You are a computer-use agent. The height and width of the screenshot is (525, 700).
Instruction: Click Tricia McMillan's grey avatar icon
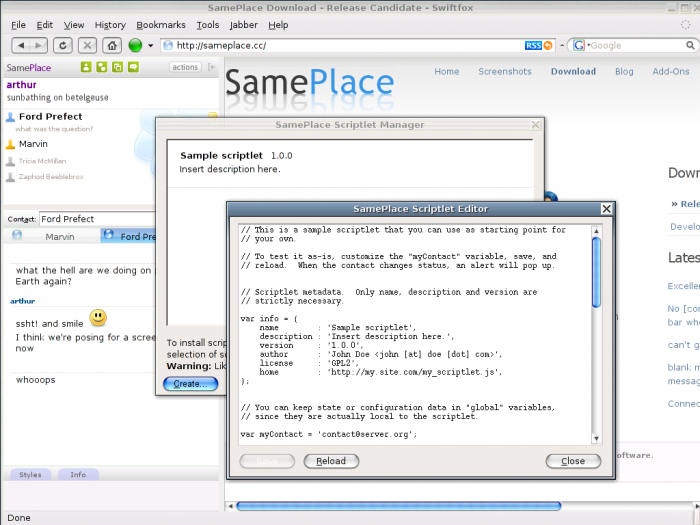pyautogui.click(x=10, y=161)
